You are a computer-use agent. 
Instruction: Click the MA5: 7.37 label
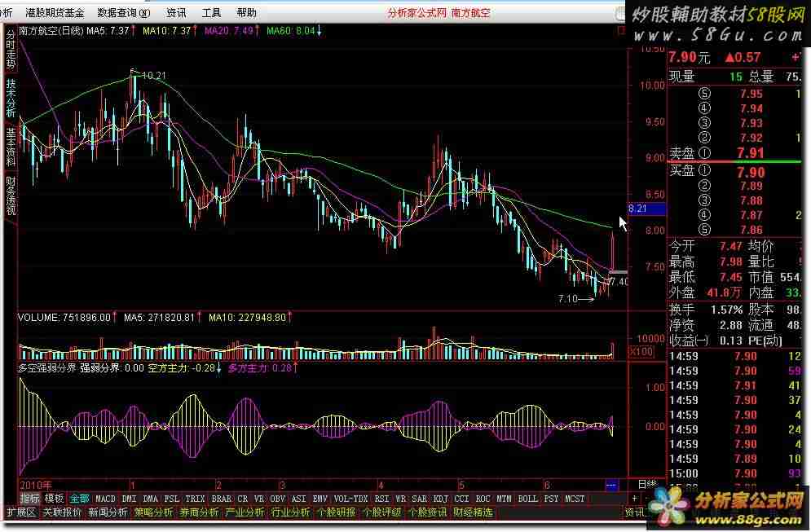click(x=108, y=31)
